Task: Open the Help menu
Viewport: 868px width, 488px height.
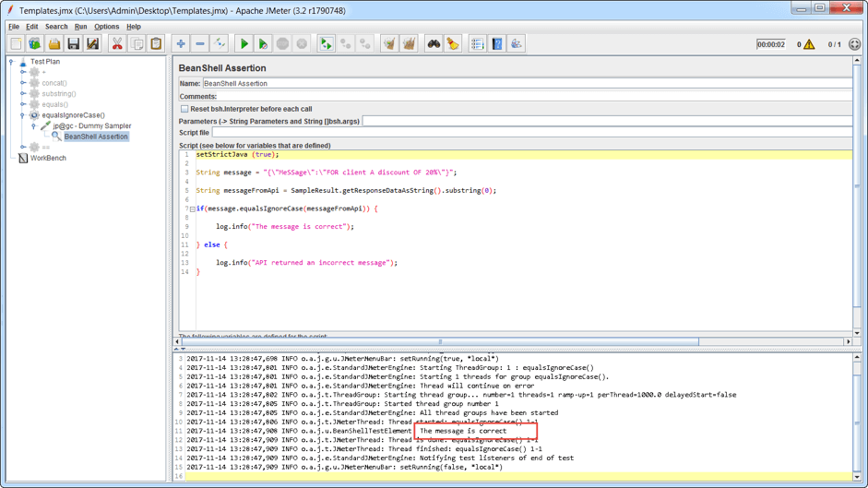Action: pyautogui.click(x=134, y=27)
